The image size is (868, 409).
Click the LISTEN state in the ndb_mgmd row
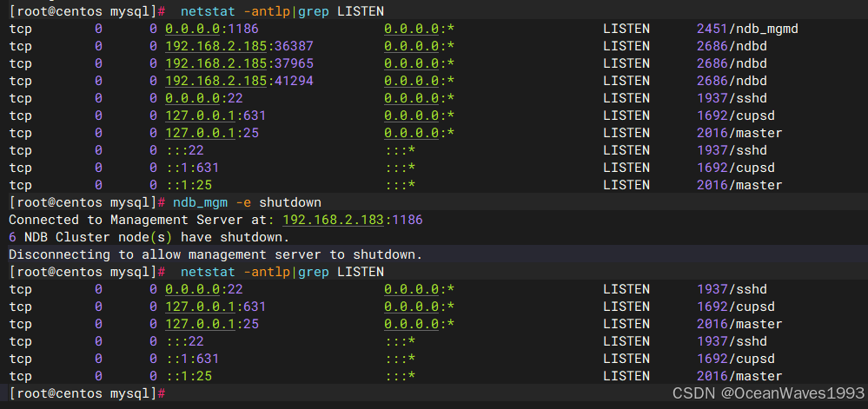coord(626,29)
